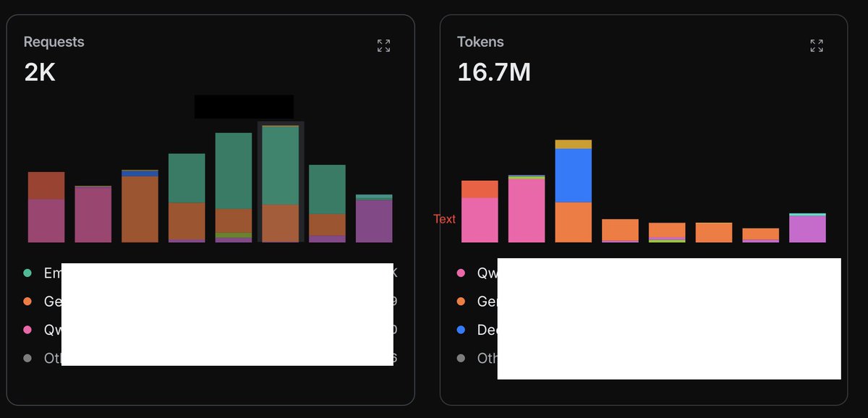Screen dimensions: 868x418
Task: Click the grey Oth legend dot in Tokens
Action: point(461,358)
